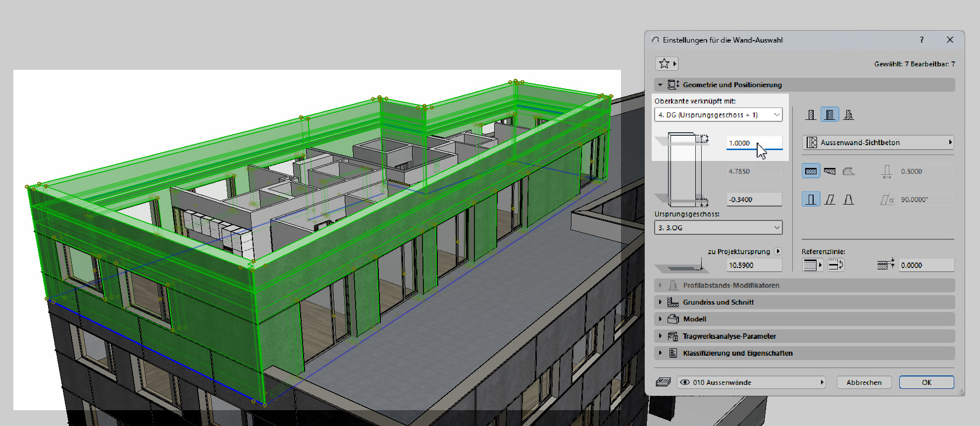This screenshot has width=980, height=426.
Task: Select the composite wall structure icon
Action: pyautogui.click(x=829, y=115)
